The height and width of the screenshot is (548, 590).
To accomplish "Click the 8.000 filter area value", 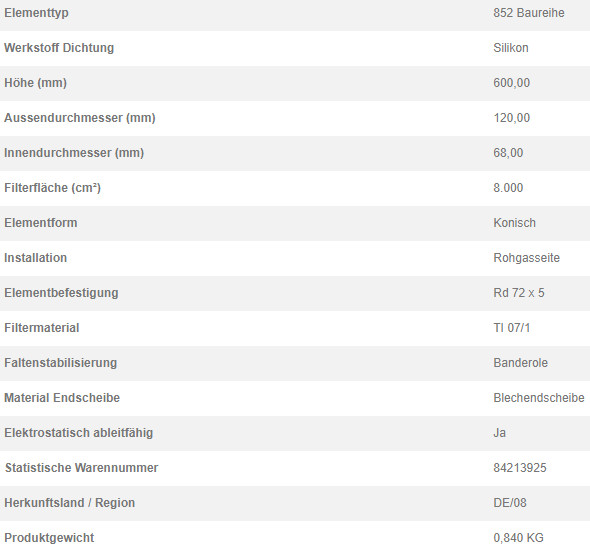I will tap(508, 188).
